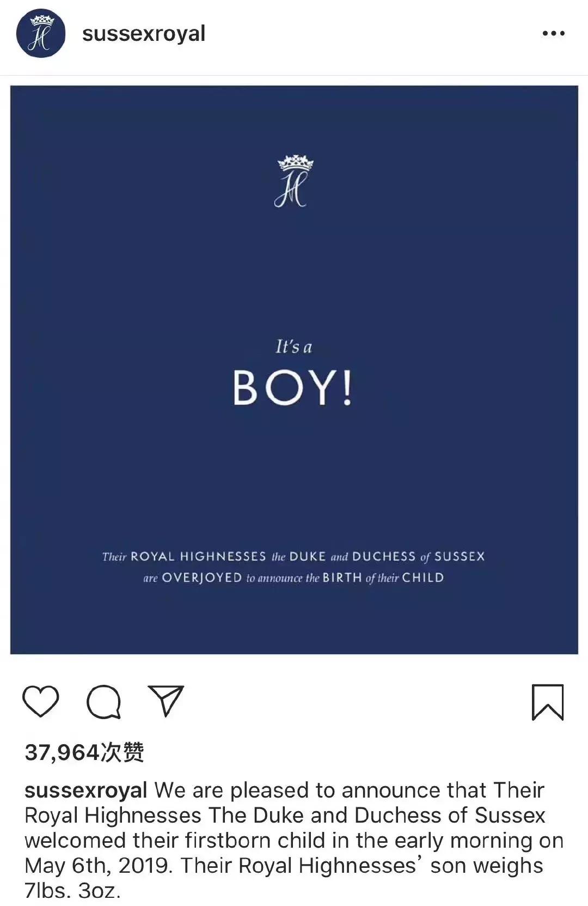Viewport: 588px width, 906px height.
Task: View the 37,964 likes list
Action: (84, 752)
